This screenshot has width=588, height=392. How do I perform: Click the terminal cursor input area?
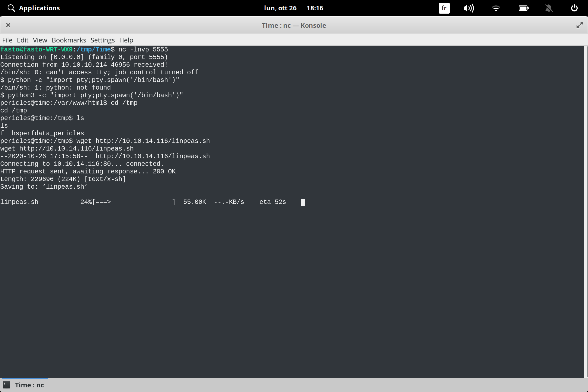point(303,202)
